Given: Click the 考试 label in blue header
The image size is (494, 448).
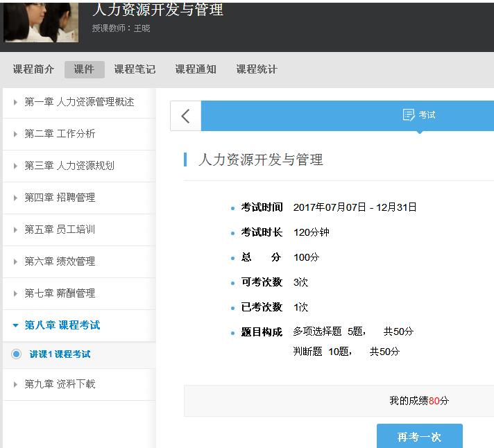Looking at the screenshot, I should point(427,115).
